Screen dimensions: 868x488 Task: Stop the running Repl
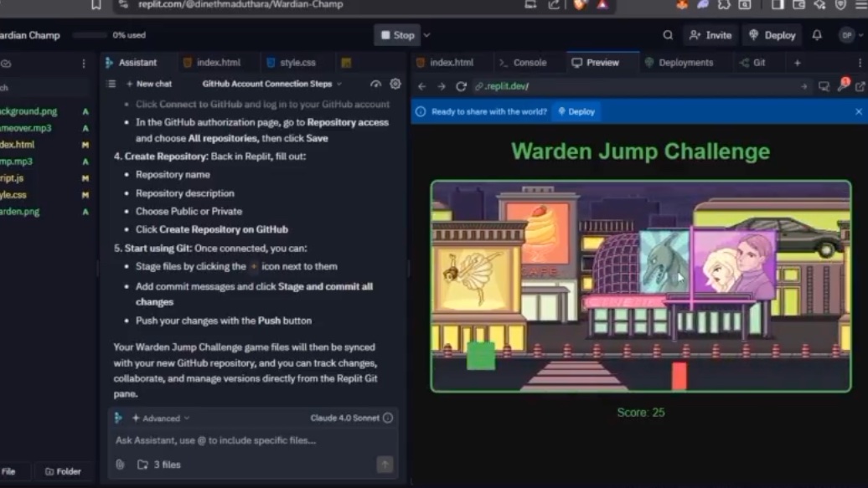tap(397, 35)
